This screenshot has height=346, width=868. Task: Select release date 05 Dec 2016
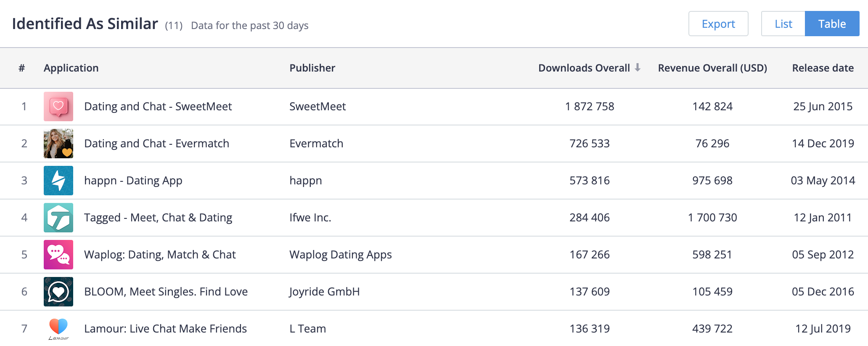click(x=823, y=292)
